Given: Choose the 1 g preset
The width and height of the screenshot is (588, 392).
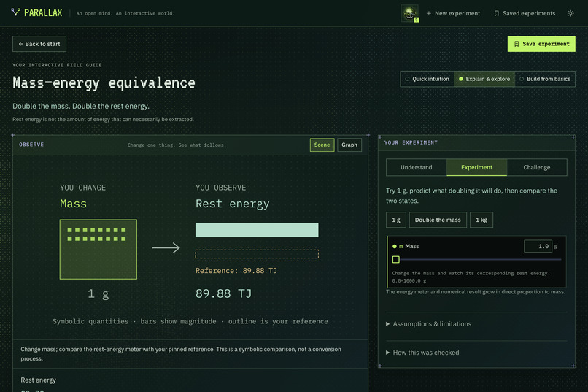Looking at the screenshot, I should (396, 220).
